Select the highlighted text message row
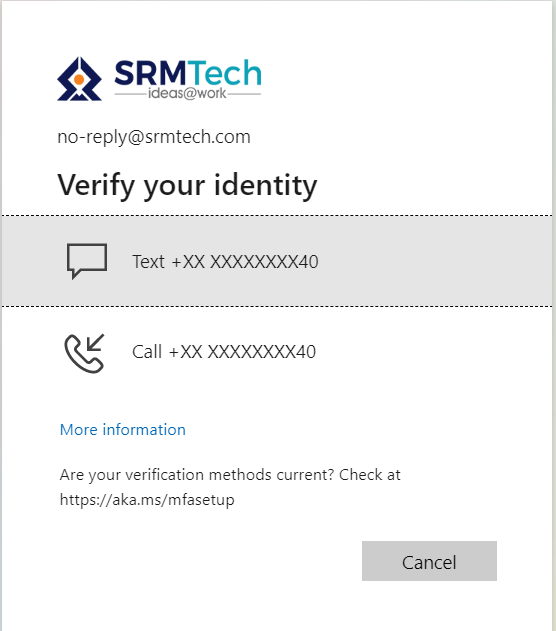 (277, 261)
